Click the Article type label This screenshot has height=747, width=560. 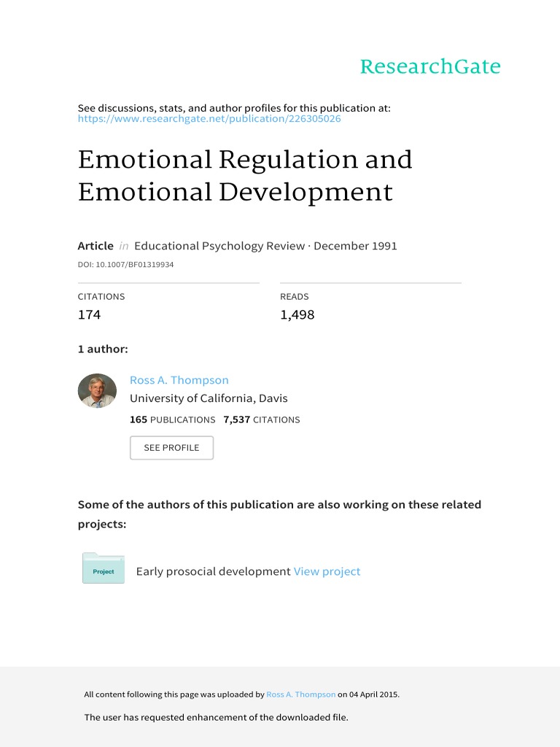point(96,246)
